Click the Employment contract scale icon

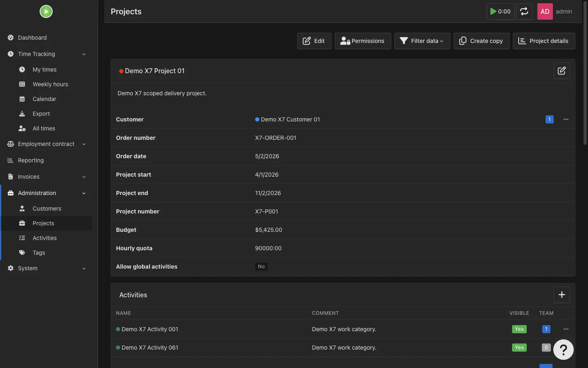click(x=11, y=144)
